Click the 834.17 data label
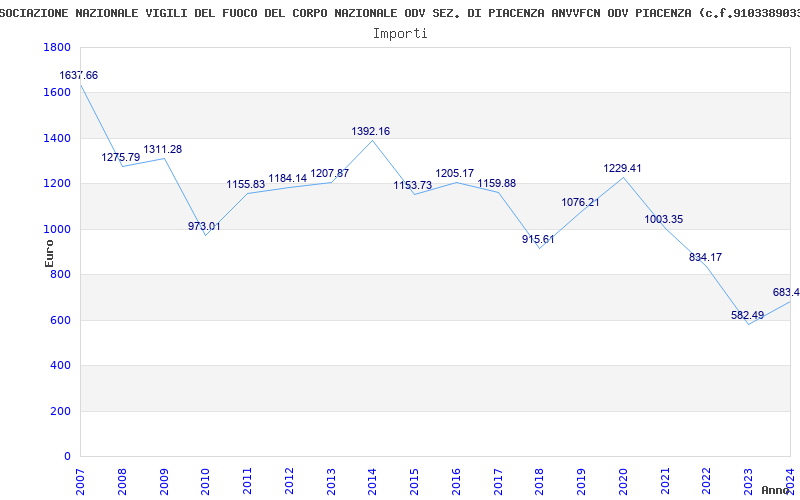 point(706,257)
